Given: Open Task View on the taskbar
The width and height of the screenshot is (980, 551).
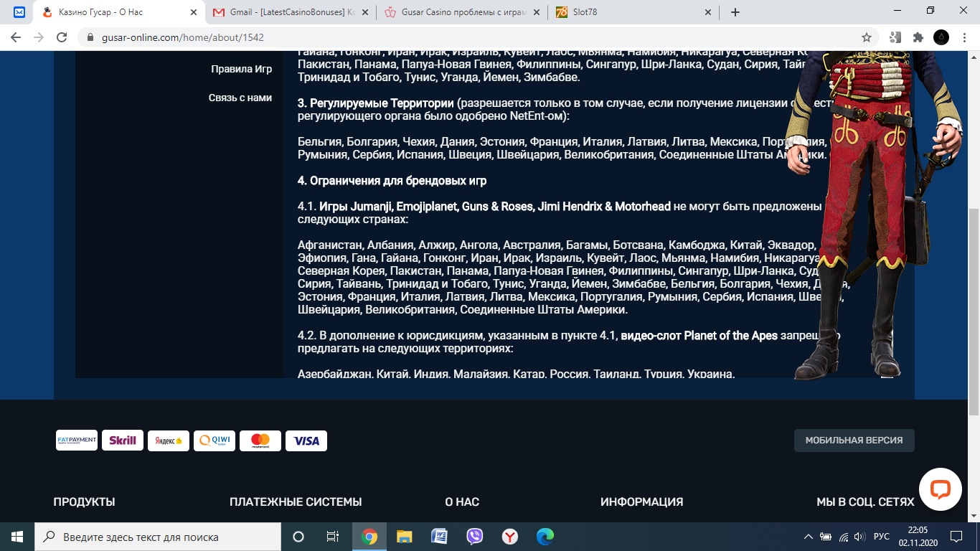Looking at the screenshot, I should [x=333, y=537].
